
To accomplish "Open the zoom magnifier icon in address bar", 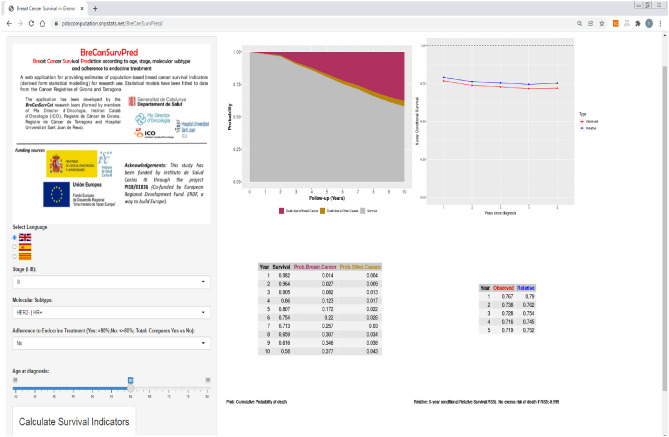I will pyautogui.click(x=579, y=23).
